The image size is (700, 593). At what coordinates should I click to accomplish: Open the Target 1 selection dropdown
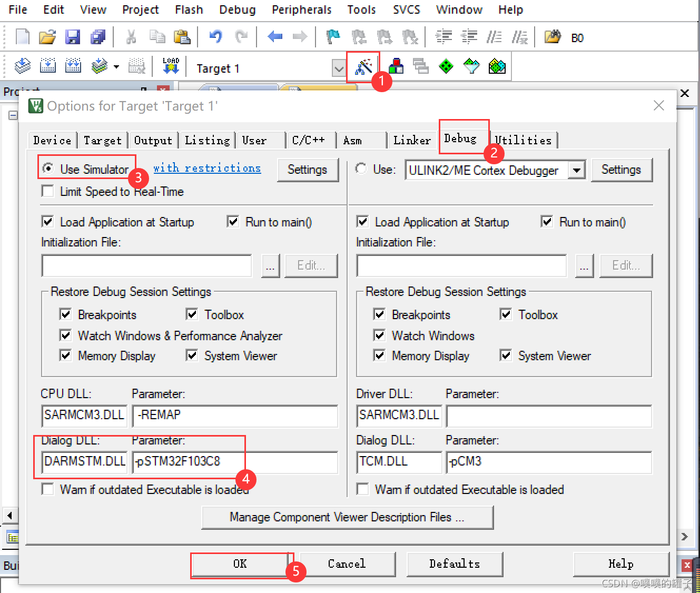pos(339,68)
